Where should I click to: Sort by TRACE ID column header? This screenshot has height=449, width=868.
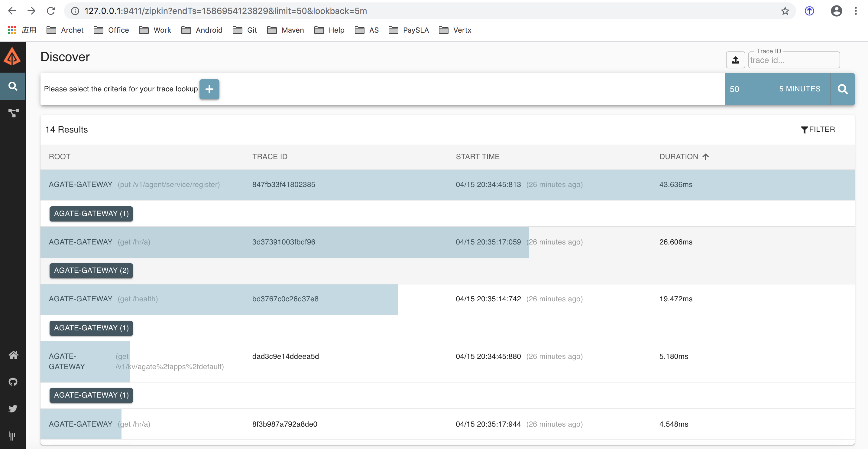coord(270,156)
